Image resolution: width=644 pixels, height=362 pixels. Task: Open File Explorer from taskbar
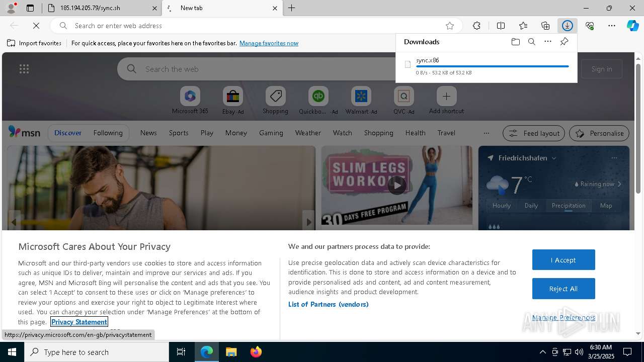click(231, 352)
